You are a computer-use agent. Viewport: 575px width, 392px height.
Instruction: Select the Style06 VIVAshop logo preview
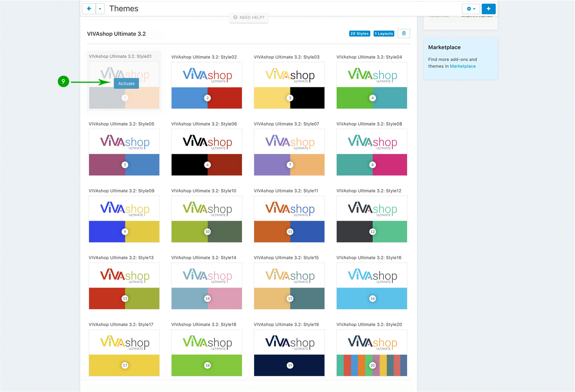(x=207, y=142)
